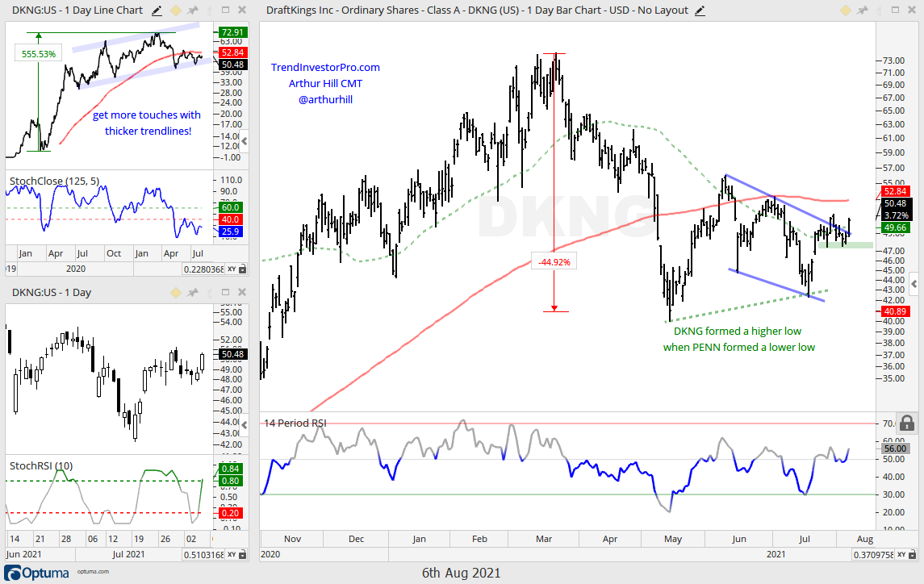
Task: Click the 14 Period RSI indicator label
Action: point(295,423)
